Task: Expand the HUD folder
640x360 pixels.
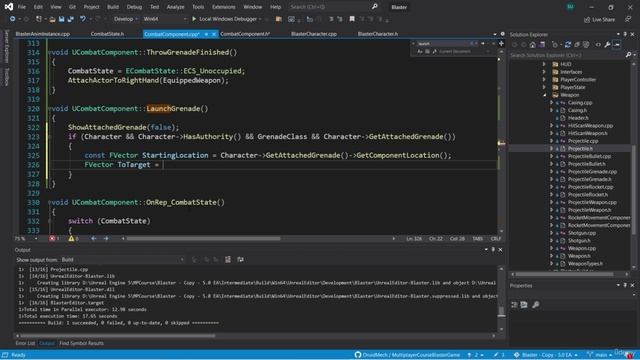Action: tap(544, 64)
